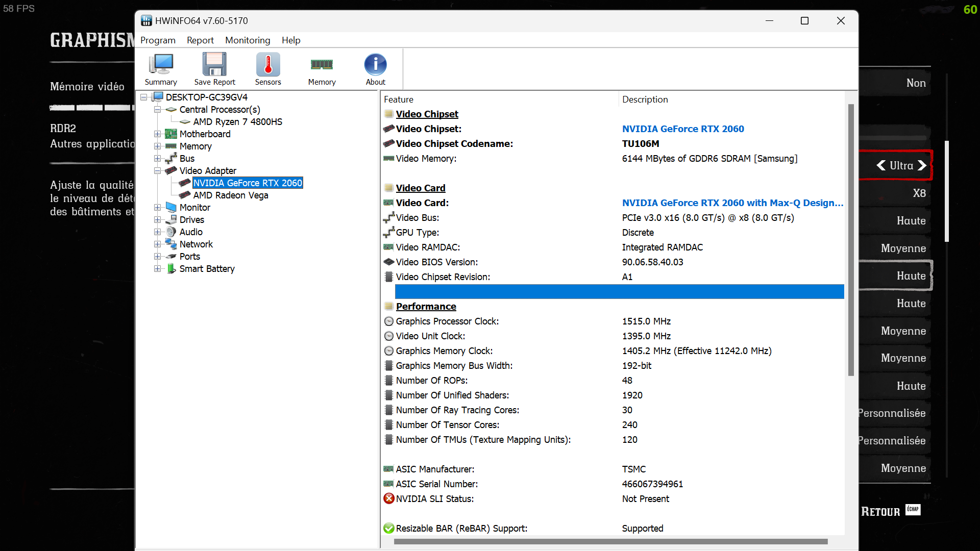Expand the Motherboard tree node

[158, 134]
